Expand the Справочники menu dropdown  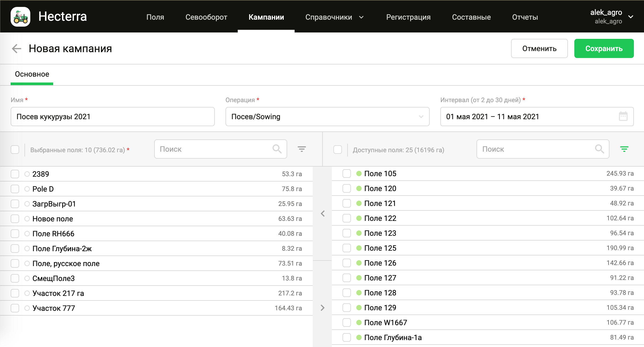pyautogui.click(x=334, y=17)
